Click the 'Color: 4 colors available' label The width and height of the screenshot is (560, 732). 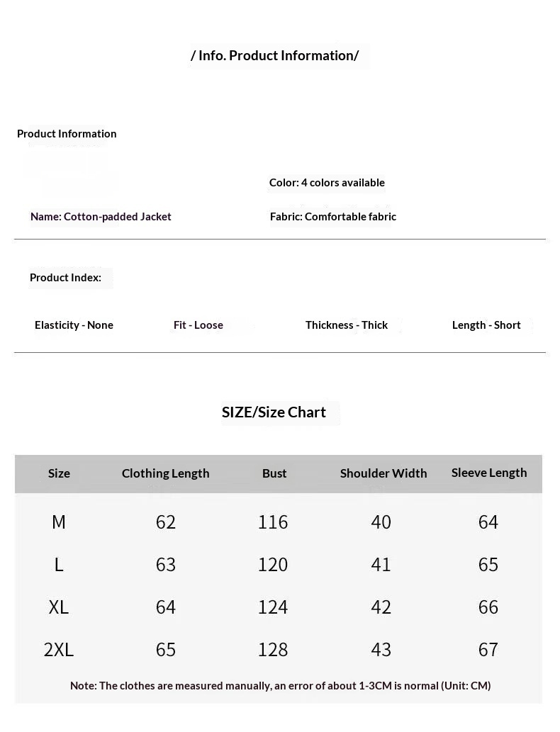tap(327, 183)
